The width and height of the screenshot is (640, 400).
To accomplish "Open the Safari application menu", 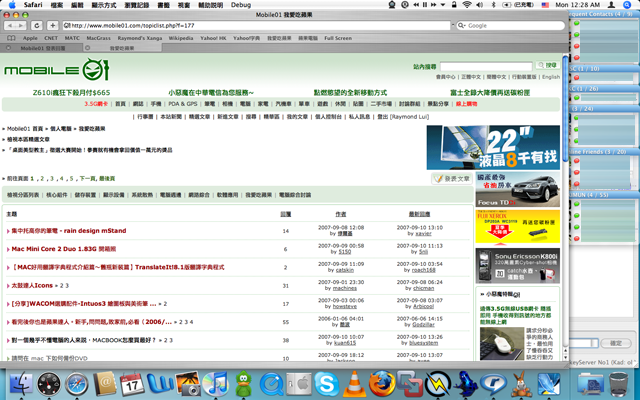I will 33,5.
